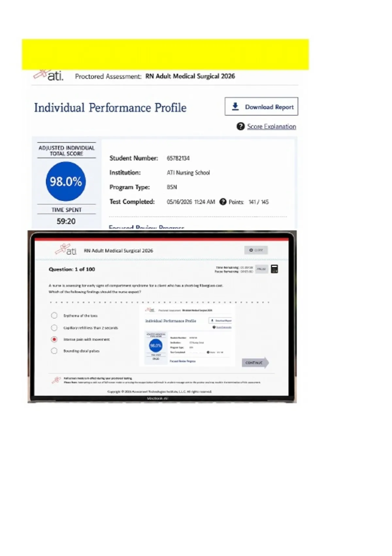The image size is (392, 556).
Task: Select 'Capillary refill less than 2 seconds'
Action: pos(54,327)
